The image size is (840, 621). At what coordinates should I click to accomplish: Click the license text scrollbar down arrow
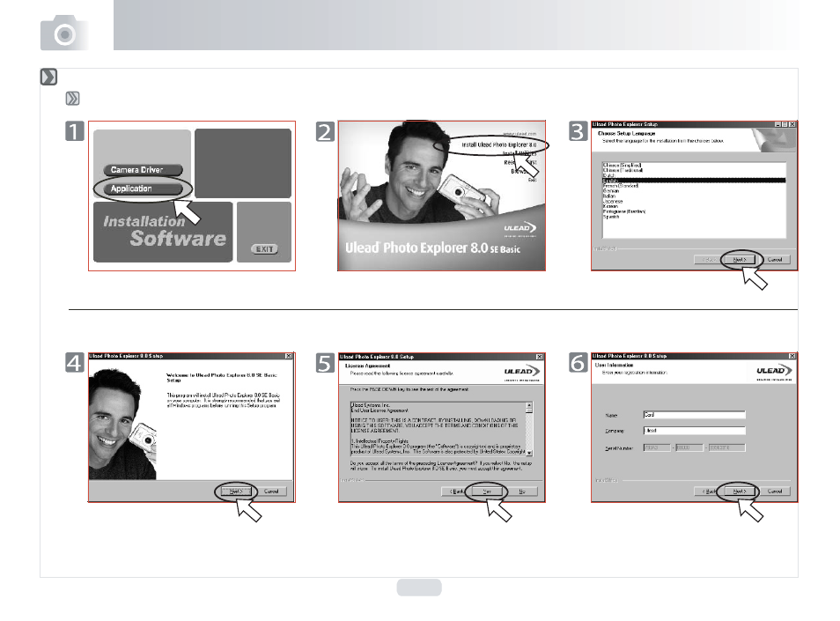(x=529, y=453)
